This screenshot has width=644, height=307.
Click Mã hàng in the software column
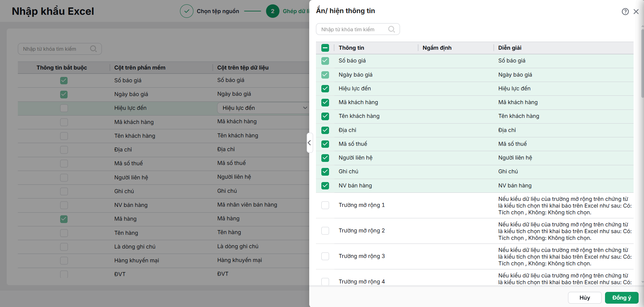pos(125,219)
